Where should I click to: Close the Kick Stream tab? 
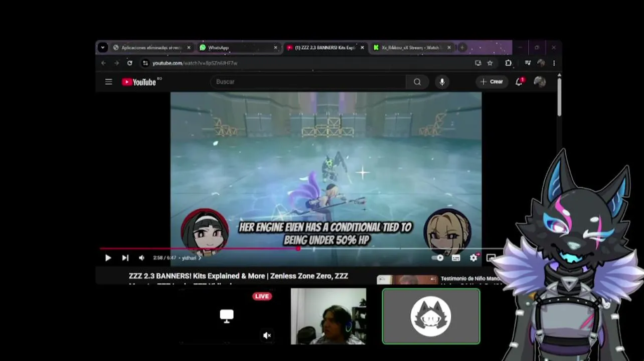pos(449,48)
